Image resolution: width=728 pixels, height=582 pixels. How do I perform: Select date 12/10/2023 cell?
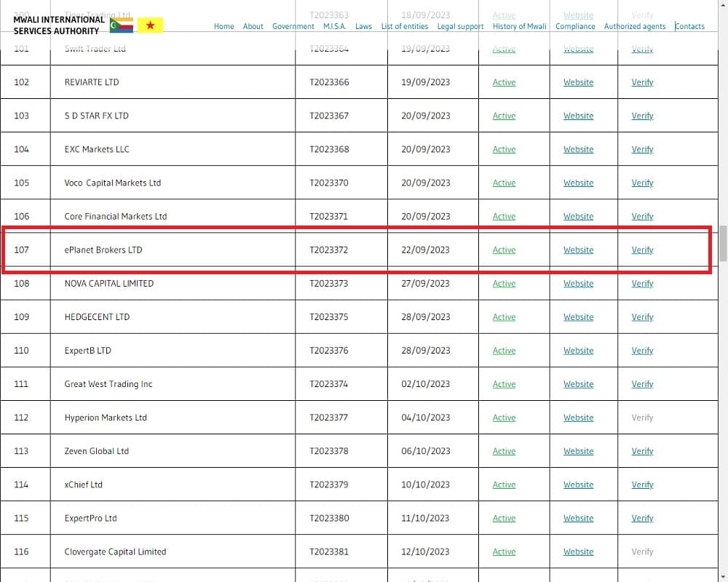432,552
